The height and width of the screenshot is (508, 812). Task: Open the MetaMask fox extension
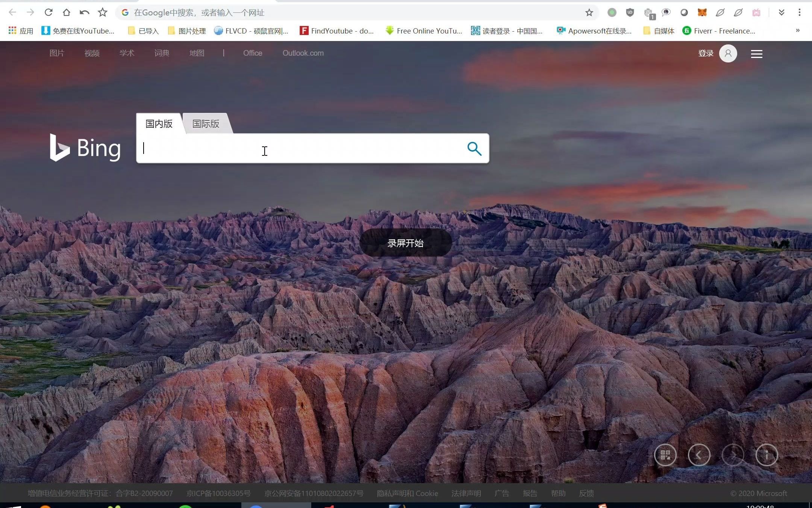pyautogui.click(x=702, y=12)
